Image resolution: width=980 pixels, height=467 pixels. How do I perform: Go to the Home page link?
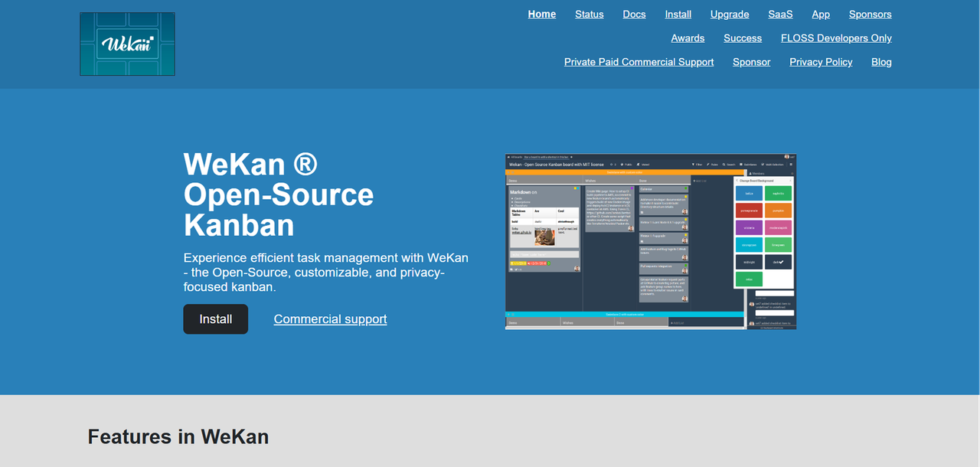[x=542, y=14]
